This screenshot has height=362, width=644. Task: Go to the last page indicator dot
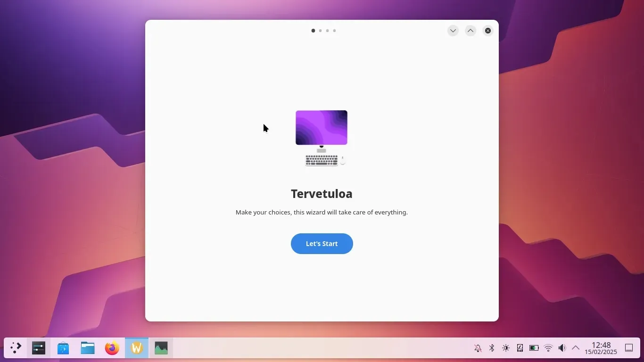(x=334, y=31)
